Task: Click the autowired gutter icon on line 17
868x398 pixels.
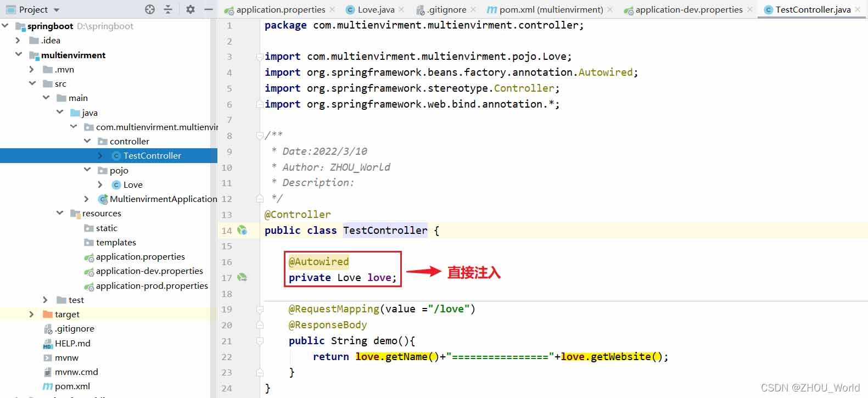Action: click(x=242, y=277)
